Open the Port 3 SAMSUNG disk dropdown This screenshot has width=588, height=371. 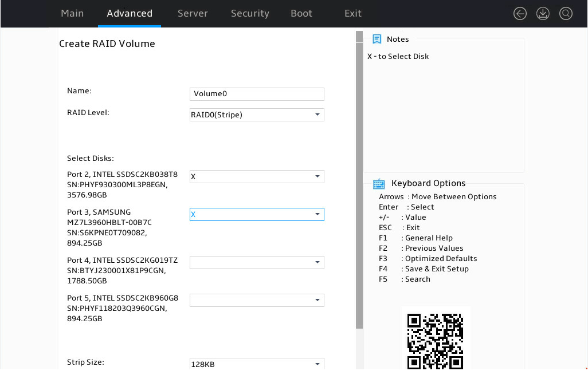pos(257,214)
